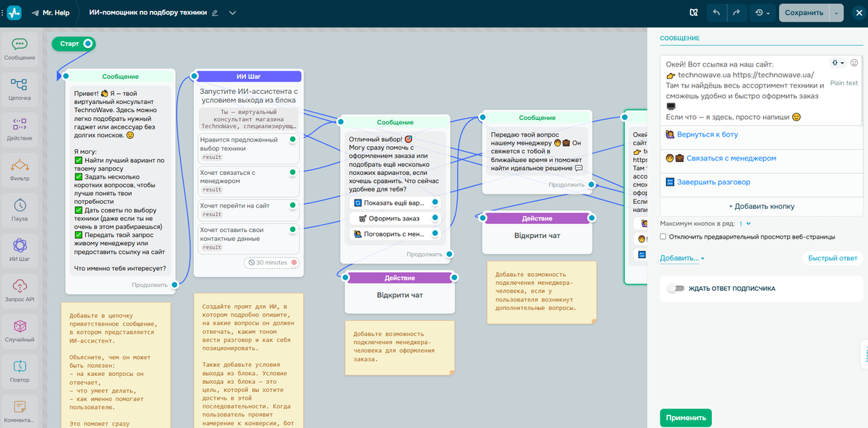Click connector of 'Хочет перейти на сайт' condition
868x428 pixels.
[x=293, y=205]
